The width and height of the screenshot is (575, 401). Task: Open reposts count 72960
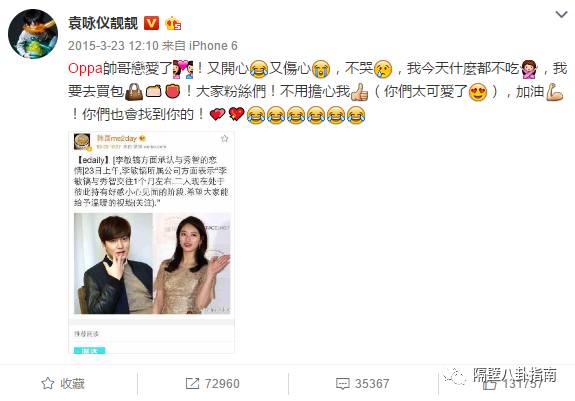222,384
